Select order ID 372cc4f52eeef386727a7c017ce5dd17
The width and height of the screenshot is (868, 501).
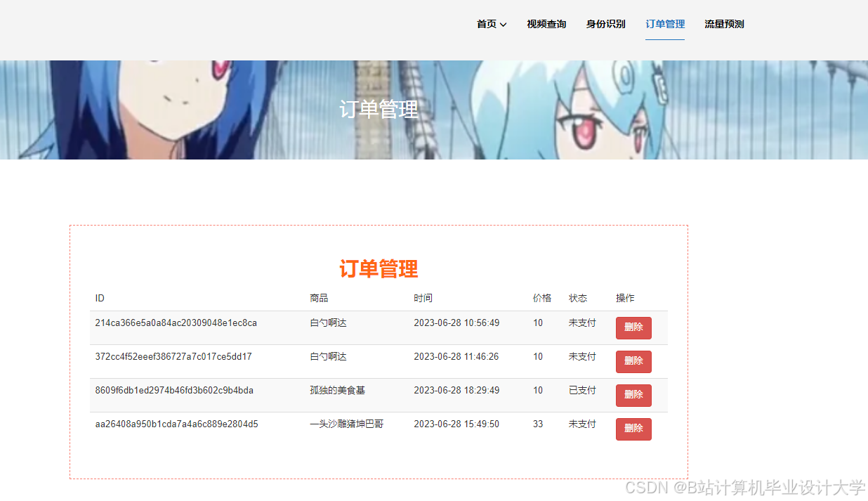pyautogui.click(x=173, y=357)
